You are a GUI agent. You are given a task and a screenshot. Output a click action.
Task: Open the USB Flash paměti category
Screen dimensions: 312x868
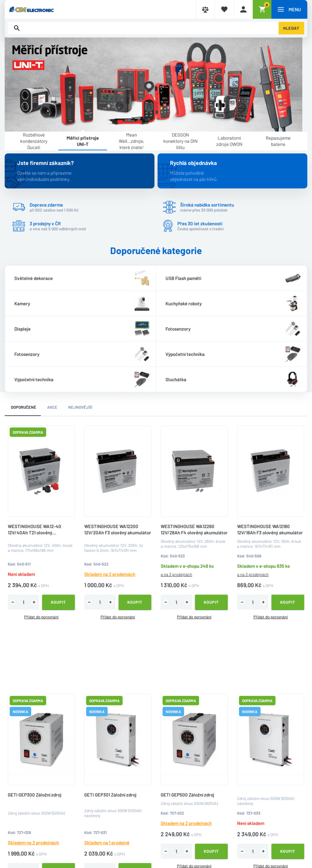click(x=232, y=278)
